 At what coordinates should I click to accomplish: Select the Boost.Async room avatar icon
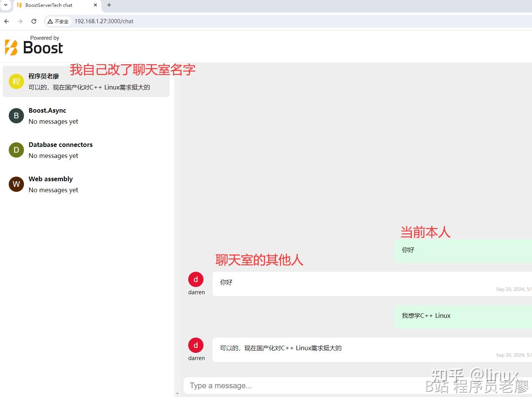(x=16, y=115)
